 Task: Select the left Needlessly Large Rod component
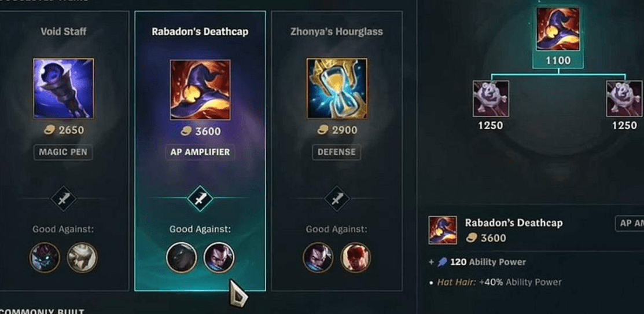(x=491, y=98)
